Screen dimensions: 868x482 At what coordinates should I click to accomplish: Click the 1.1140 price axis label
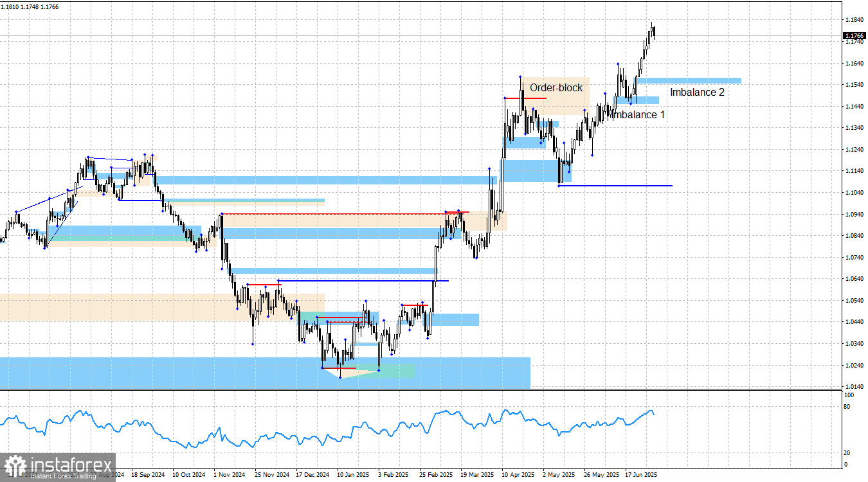tap(854, 171)
